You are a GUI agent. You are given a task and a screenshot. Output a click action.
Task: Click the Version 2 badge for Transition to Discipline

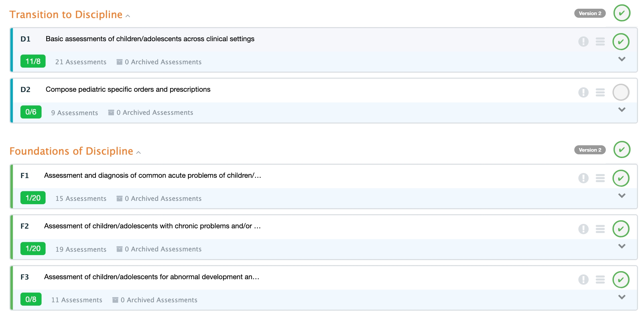click(x=590, y=13)
